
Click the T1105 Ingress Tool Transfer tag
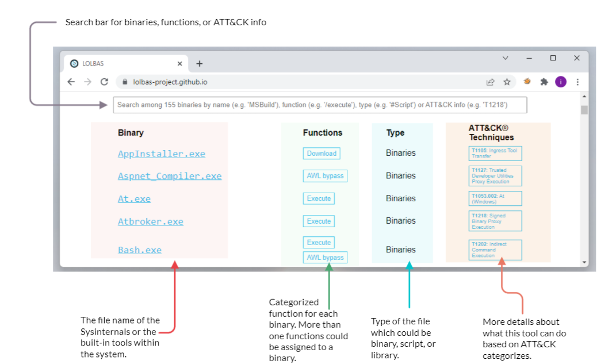495,154
